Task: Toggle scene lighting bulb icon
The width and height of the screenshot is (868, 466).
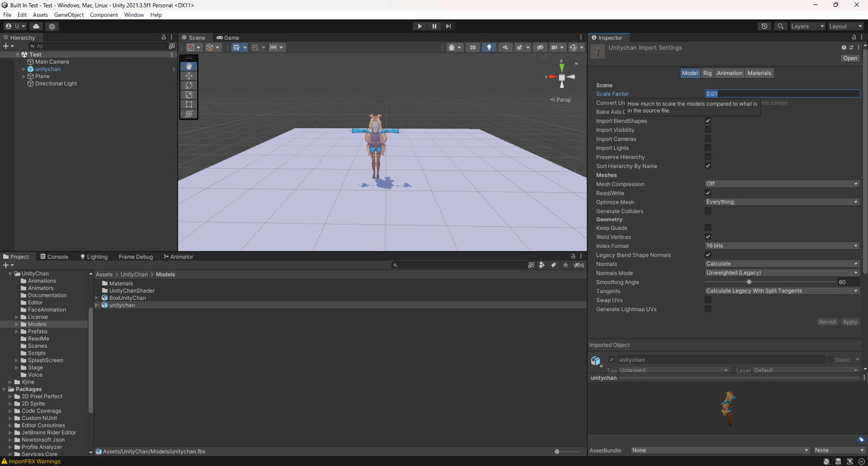Action: click(x=489, y=47)
